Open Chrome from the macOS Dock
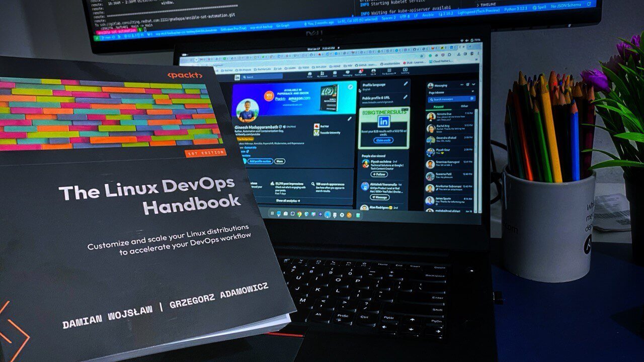The image size is (644, 362). pyautogui.click(x=299, y=214)
